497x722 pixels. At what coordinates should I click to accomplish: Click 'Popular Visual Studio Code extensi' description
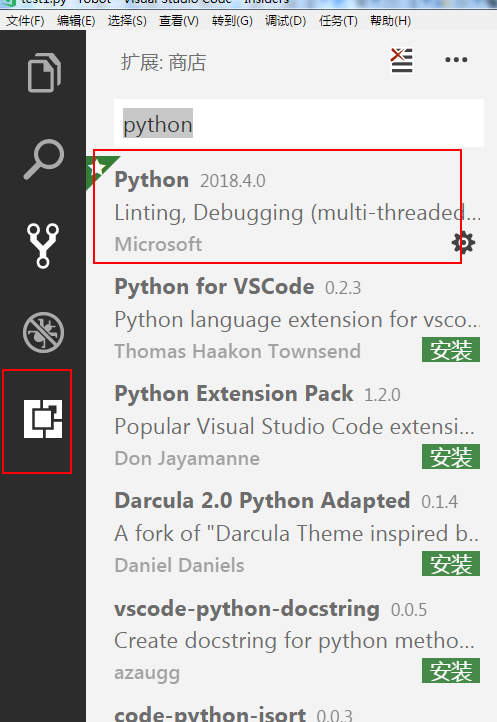click(x=294, y=426)
